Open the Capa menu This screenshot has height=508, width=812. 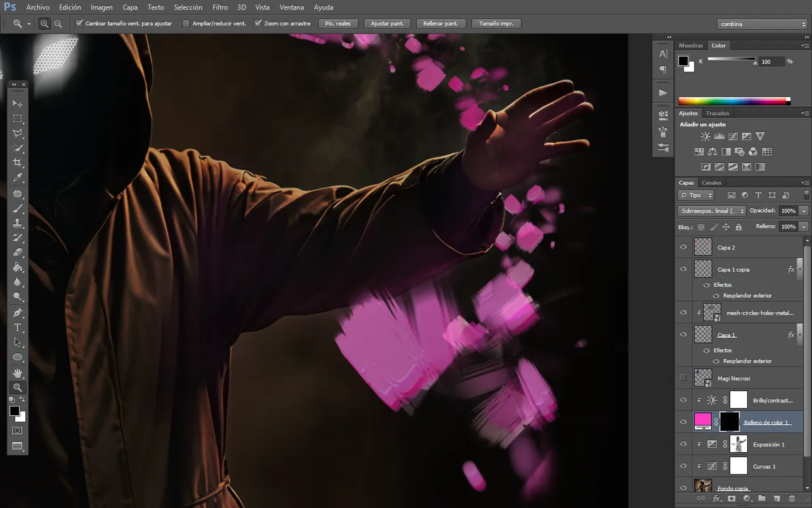tap(130, 8)
